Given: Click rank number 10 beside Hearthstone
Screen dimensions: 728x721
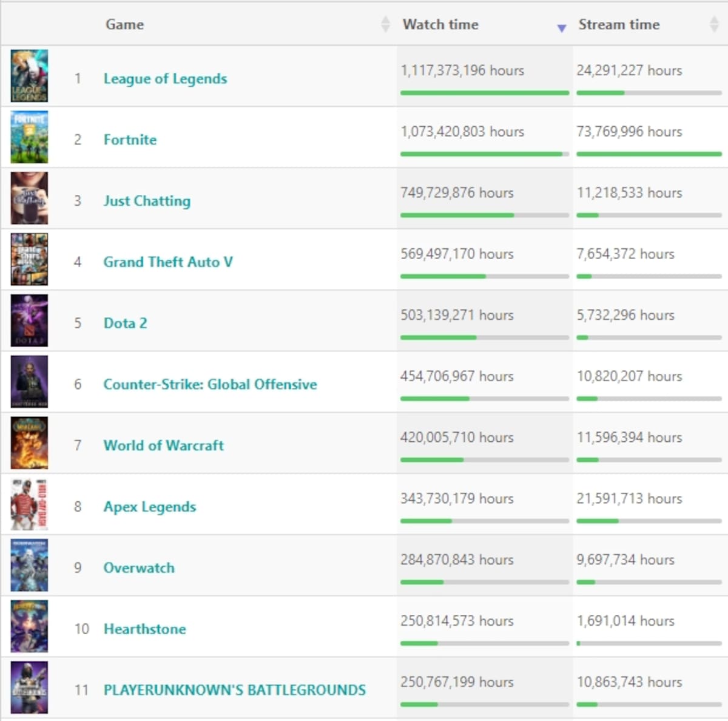Looking at the screenshot, I should [x=82, y=629].
